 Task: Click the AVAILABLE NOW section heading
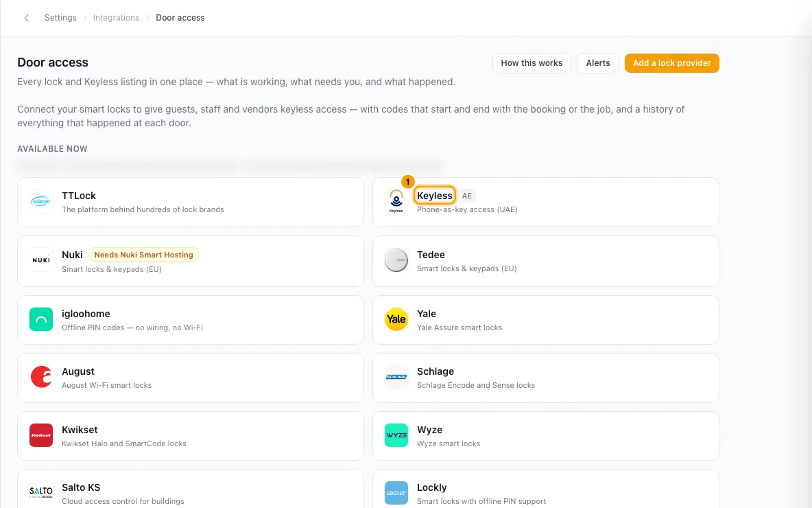52,149
